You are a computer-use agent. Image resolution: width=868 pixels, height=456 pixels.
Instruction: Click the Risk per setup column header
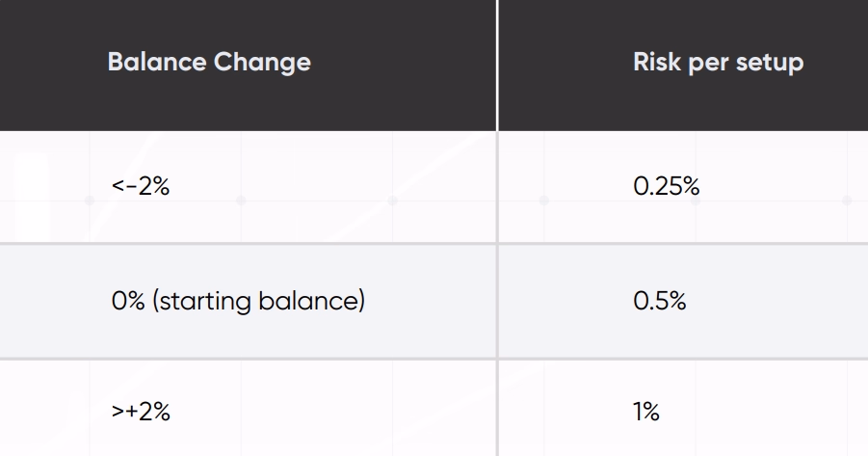coord(718,63)
